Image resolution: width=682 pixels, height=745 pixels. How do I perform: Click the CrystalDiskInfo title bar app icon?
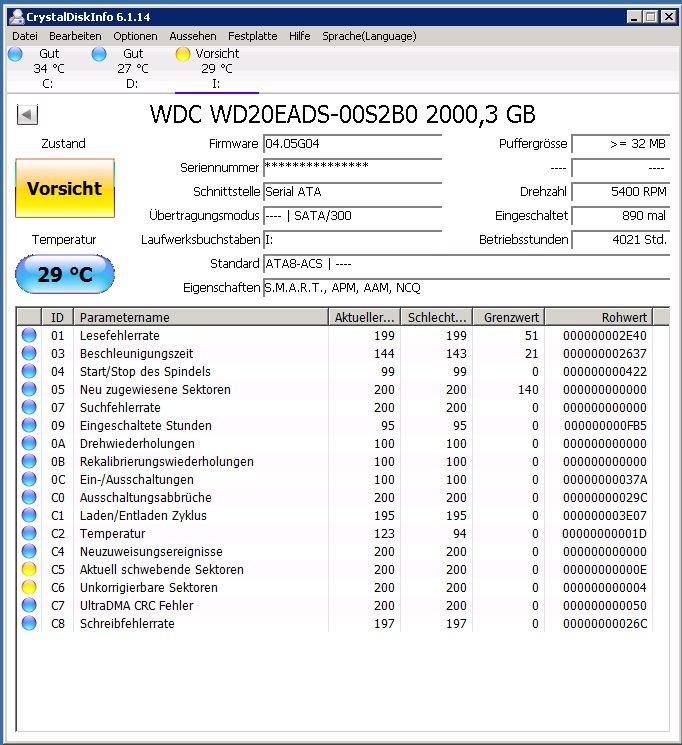pyautogui.click(x=17, y=17)
